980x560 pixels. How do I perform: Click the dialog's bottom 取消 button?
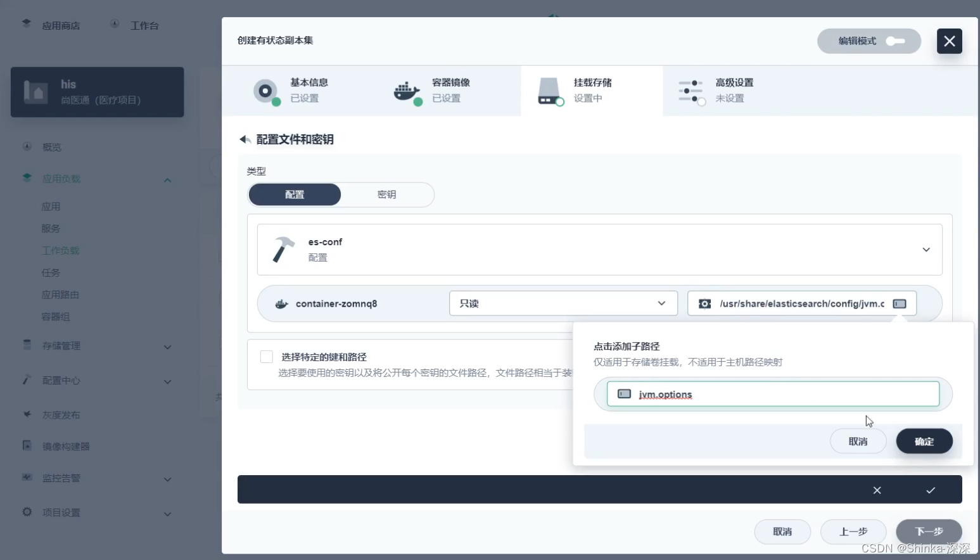point(782,532)
